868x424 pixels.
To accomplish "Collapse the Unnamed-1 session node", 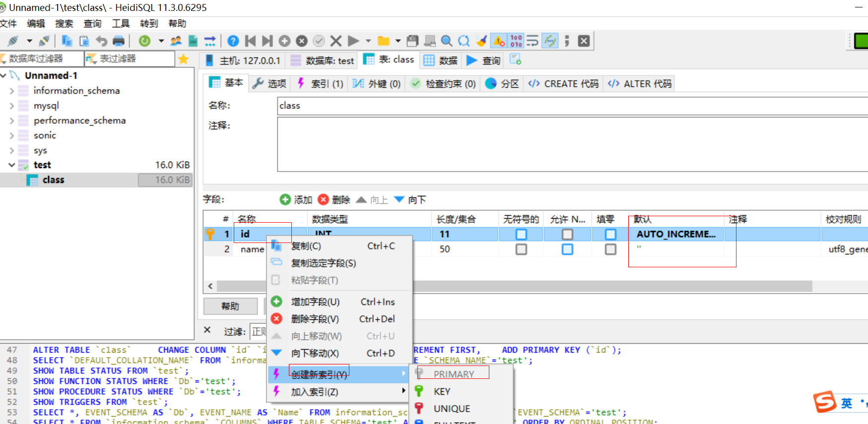I will (3, 75).
